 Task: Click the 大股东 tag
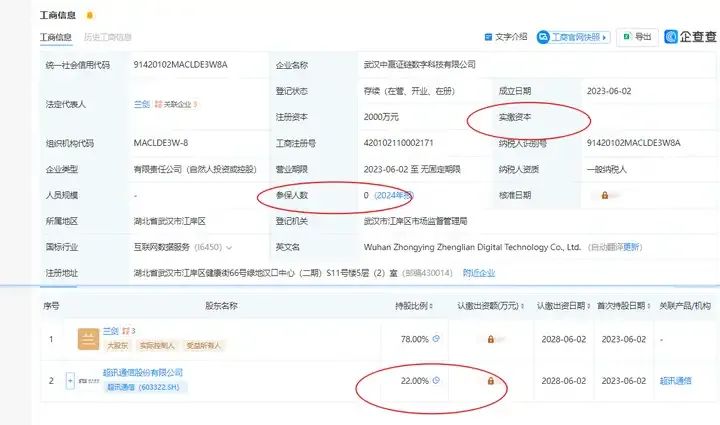click(118, 346)
